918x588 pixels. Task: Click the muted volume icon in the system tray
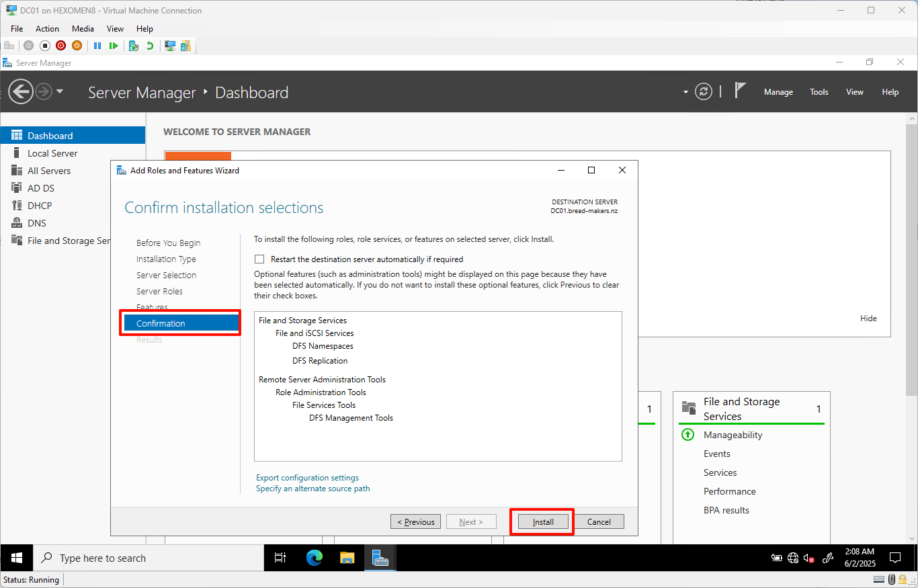(809, 558)
